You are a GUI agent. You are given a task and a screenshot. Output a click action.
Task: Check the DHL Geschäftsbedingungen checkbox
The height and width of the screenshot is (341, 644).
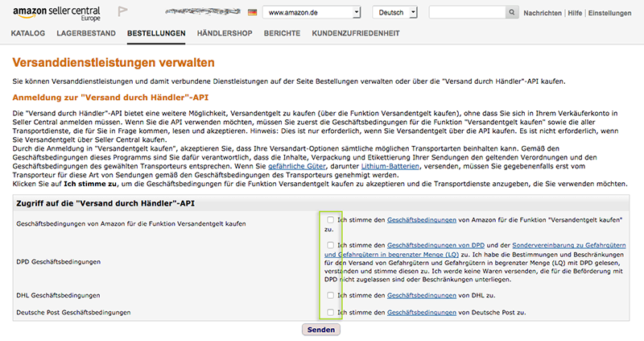pos(330,296)
